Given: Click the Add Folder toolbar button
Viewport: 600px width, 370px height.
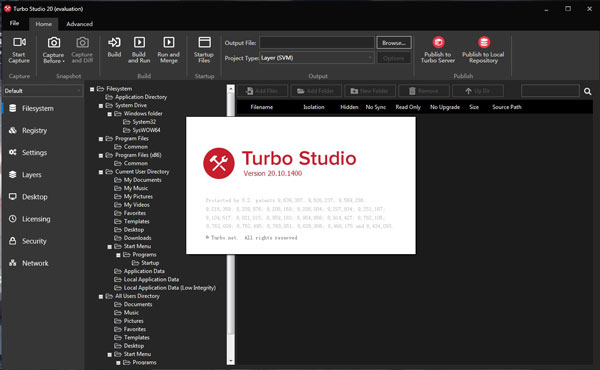Looking at the screenshot, I should [316, 91].
